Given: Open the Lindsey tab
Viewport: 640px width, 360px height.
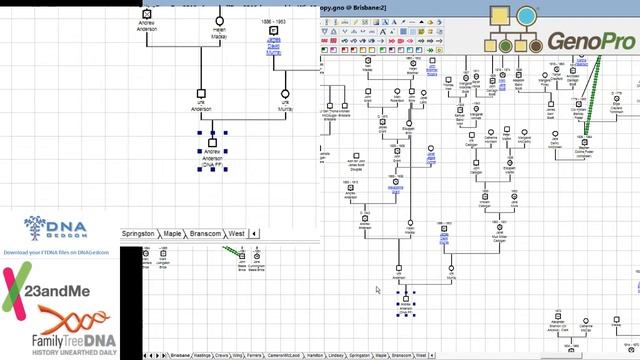Looking at the screenshot, I should pyautogui.click(x=336, y=356).
